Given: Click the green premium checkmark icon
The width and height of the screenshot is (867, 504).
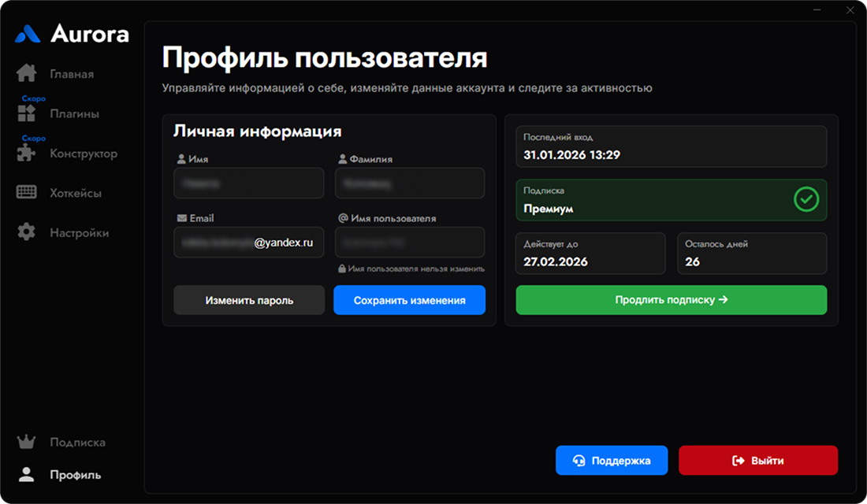Looking at the screenshot, I should pos(805,200).
